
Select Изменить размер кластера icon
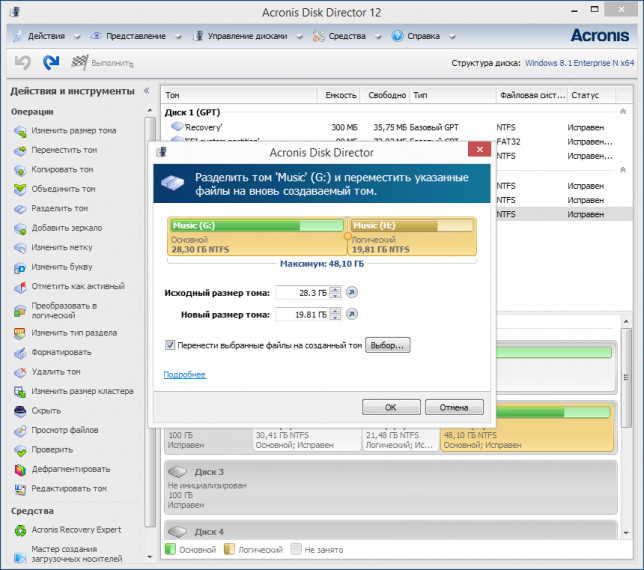point(20,391)
